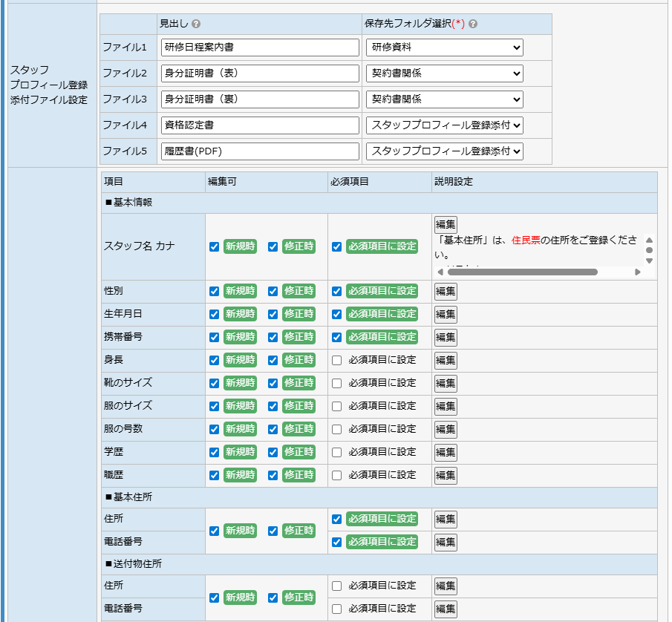Open ファイル3 folder dropdown showing 契約書関係
This screenshot has height=622, width=672.
[x=445, y=99]
